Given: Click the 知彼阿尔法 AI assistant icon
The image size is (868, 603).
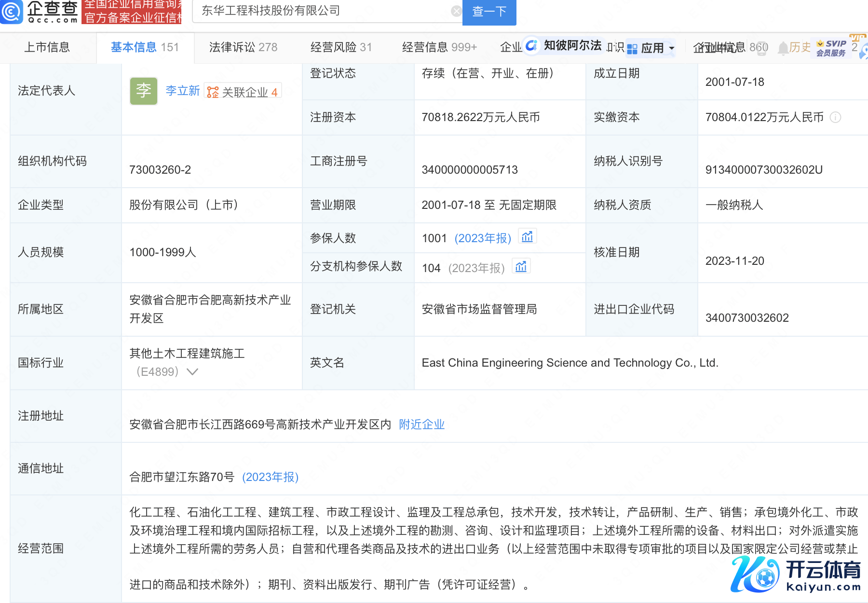Looking at the screenshot, I should pos(531,46).
